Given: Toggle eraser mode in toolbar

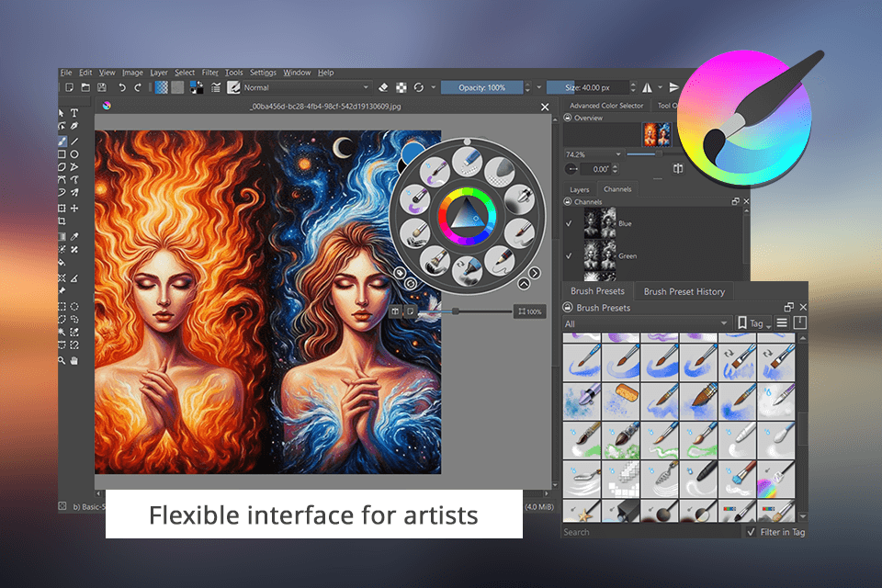Looking at the screenshot, I should tap(384, 87).
